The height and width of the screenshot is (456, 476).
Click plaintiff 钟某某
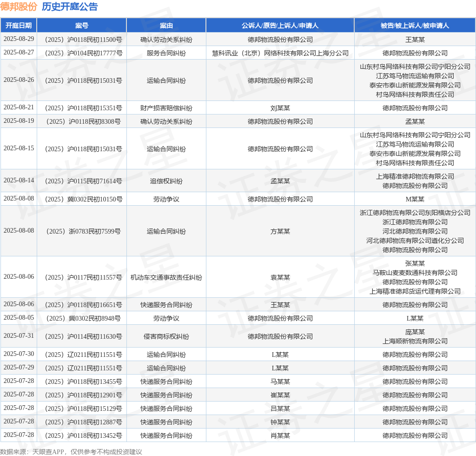pos(280,422)
